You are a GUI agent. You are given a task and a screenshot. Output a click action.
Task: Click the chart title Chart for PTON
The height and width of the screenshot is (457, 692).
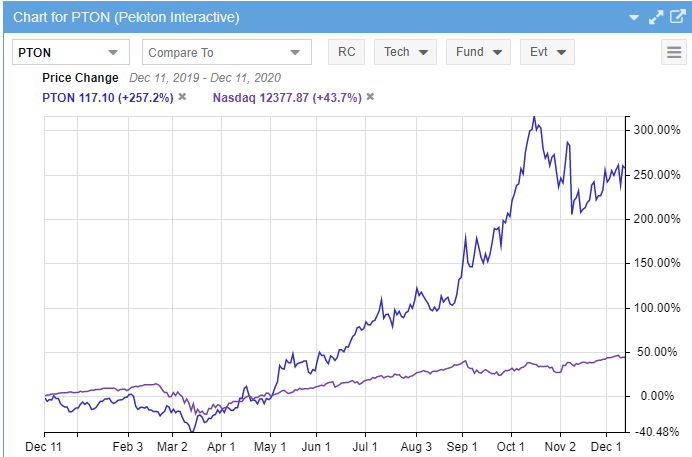pyautogui.click(x=126, y=18)
